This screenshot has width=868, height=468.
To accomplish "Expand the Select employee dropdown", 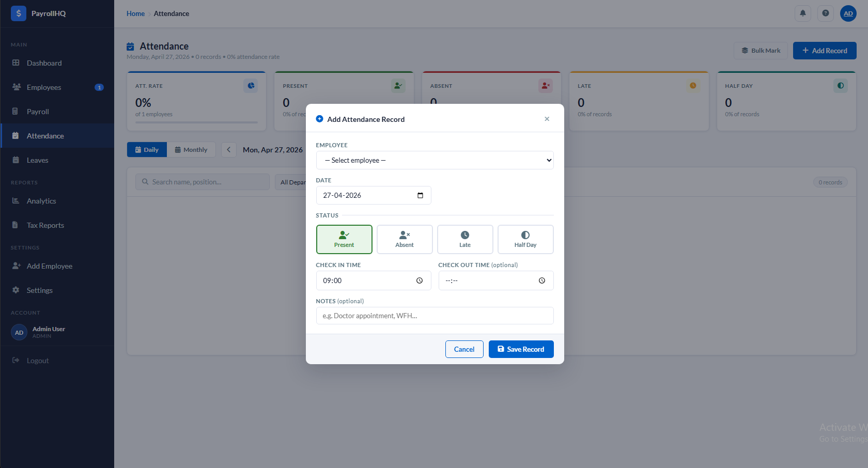I will click(435, 160).
